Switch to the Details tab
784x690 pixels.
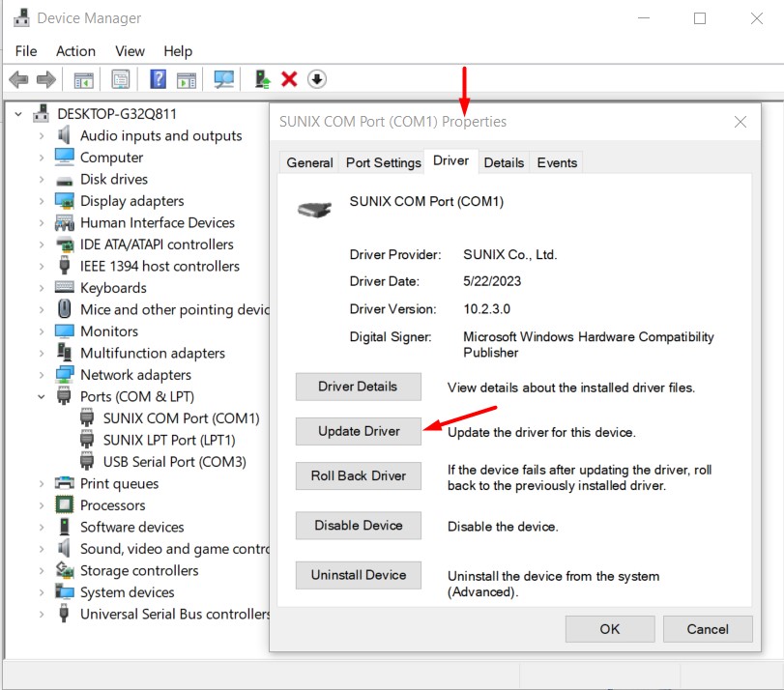[x=504, y=162]
